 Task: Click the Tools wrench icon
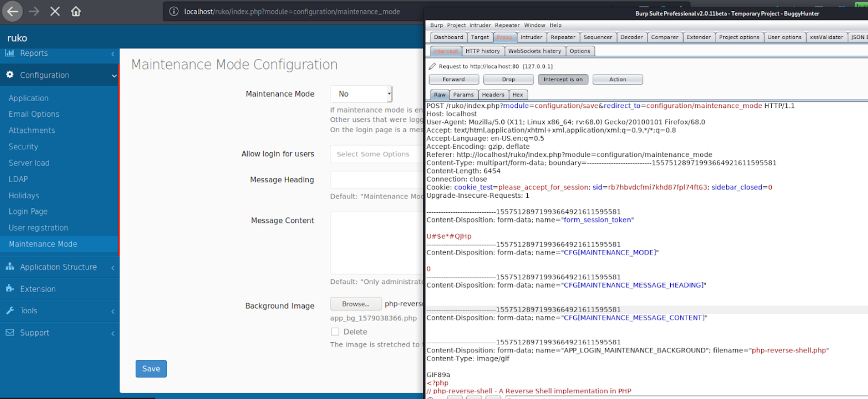click(10, 310)
